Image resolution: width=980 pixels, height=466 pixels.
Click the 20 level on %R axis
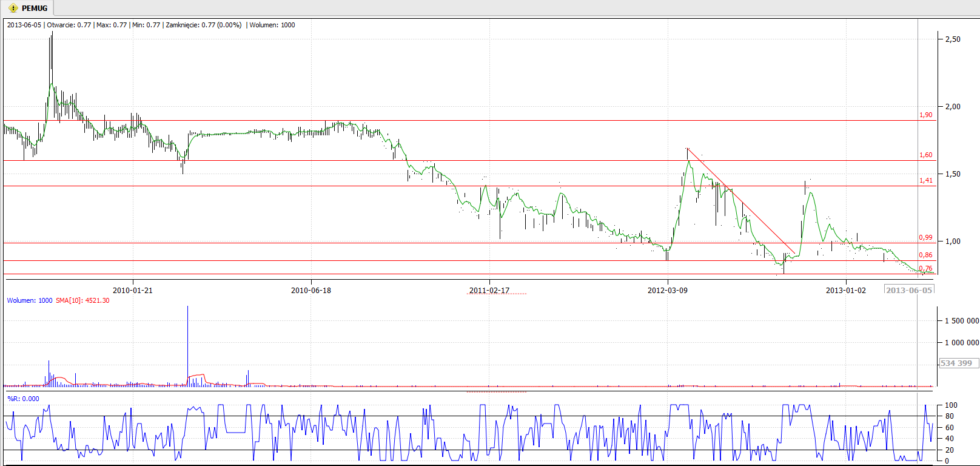pos(950,450)
